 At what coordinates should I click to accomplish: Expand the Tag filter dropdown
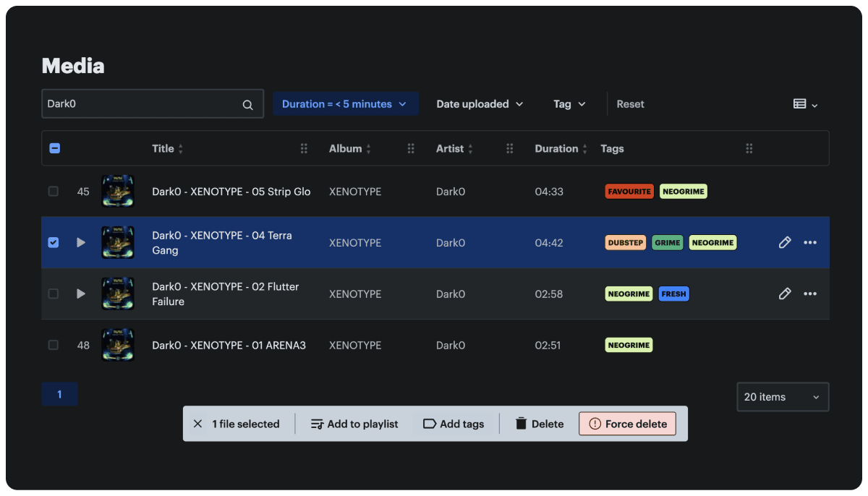569,103
